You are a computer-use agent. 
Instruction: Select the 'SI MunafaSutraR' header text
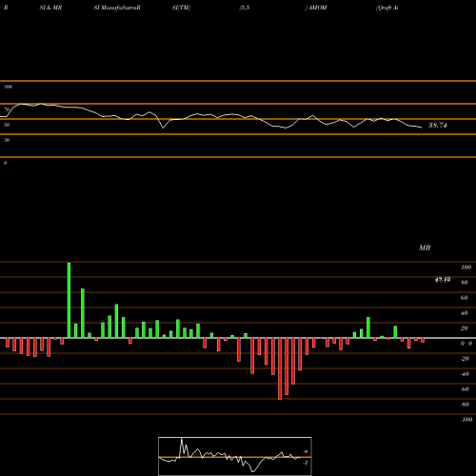(117, 8)
